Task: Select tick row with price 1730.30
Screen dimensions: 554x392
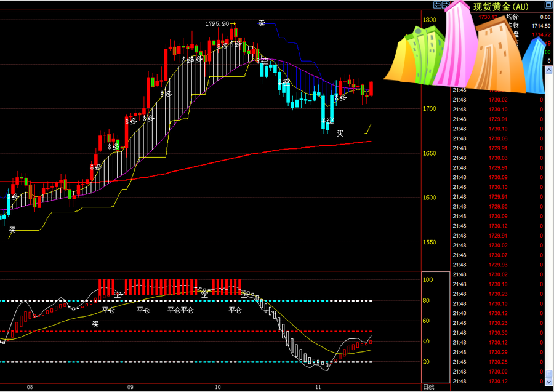Action: (498, 333)
